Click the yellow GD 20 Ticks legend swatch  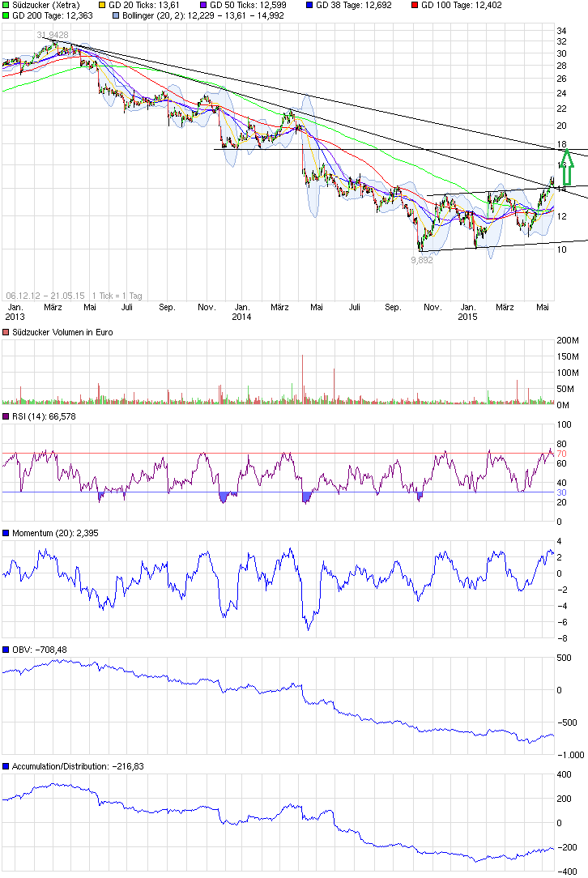point(102,5)
